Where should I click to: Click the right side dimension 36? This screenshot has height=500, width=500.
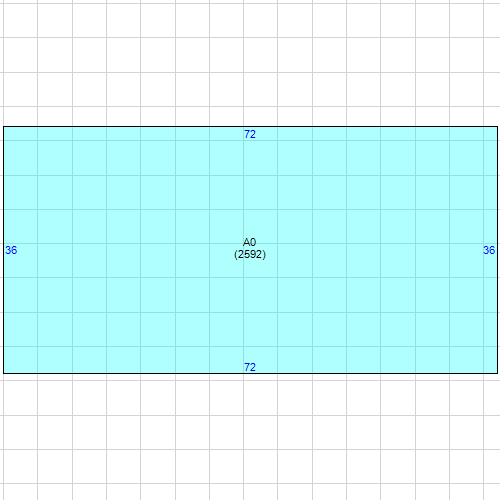coord(489,250)
